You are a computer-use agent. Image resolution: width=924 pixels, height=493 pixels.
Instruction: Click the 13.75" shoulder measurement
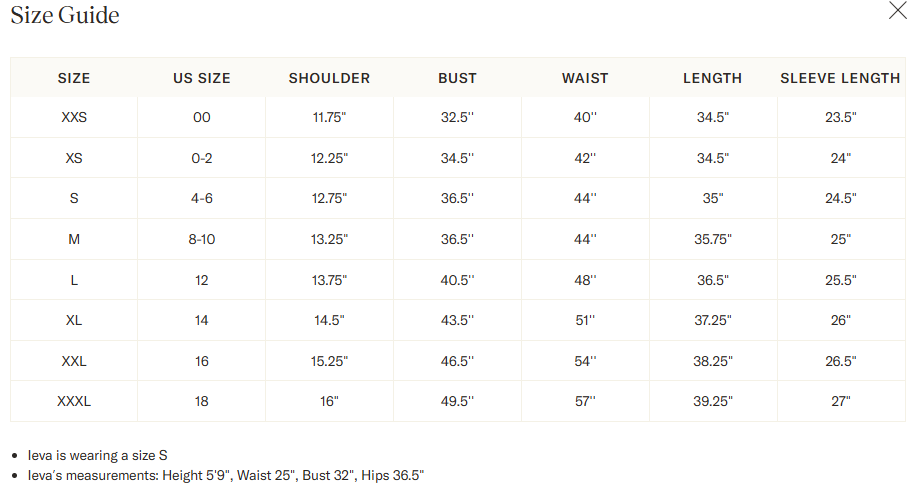click(x=329, y=280)
